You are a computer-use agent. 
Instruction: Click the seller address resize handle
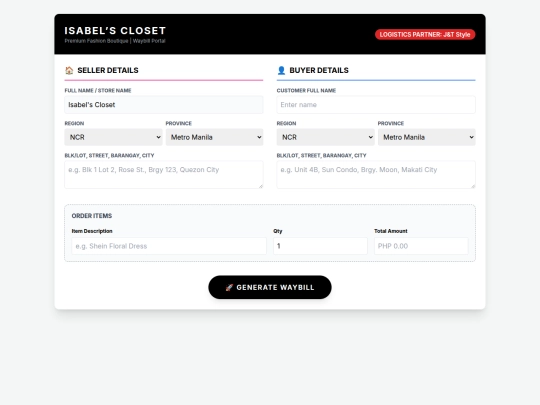(261, 186)
